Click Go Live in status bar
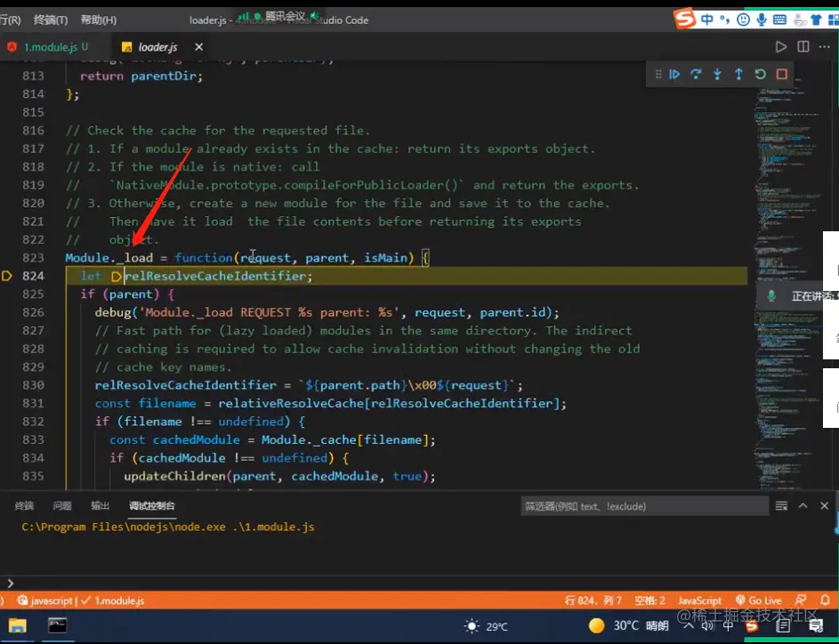Screen dimensions: 839x644 (x=758, y=600)
